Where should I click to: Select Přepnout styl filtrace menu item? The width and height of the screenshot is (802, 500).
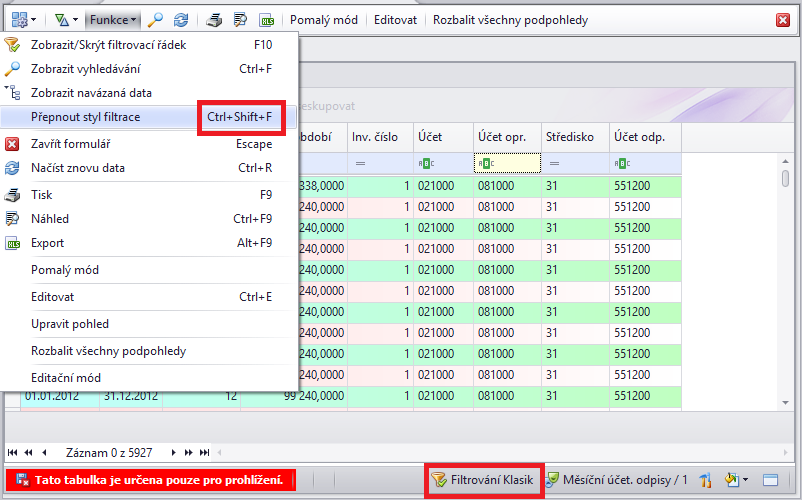148,117
